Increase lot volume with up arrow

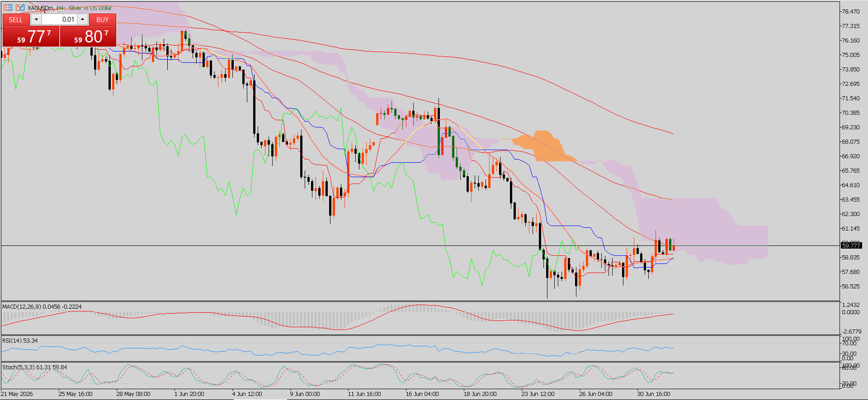coord(82,19)
